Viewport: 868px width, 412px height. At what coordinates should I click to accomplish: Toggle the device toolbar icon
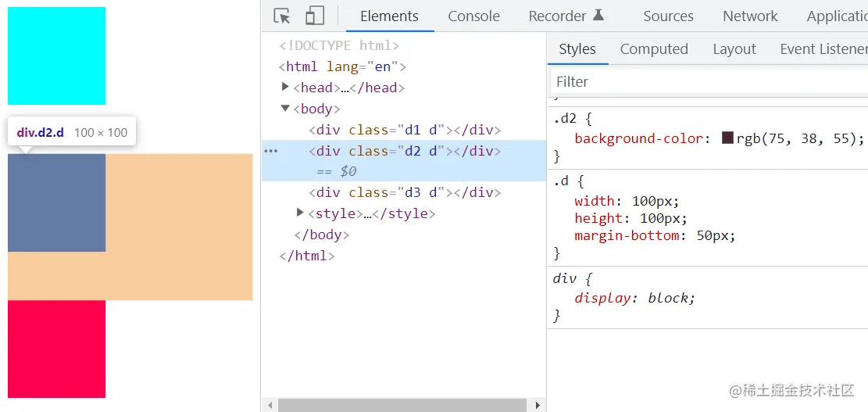[x=314, y=16]
